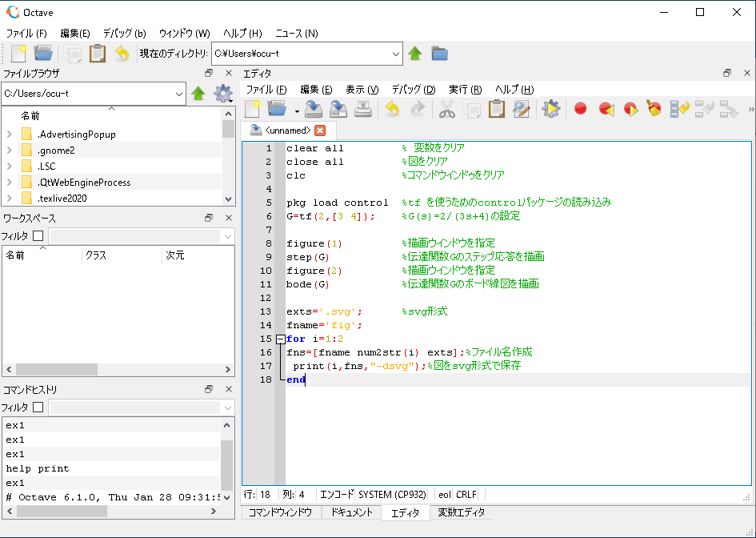Undo the last edit with the yellow arrow

click(x=390, y=110)
